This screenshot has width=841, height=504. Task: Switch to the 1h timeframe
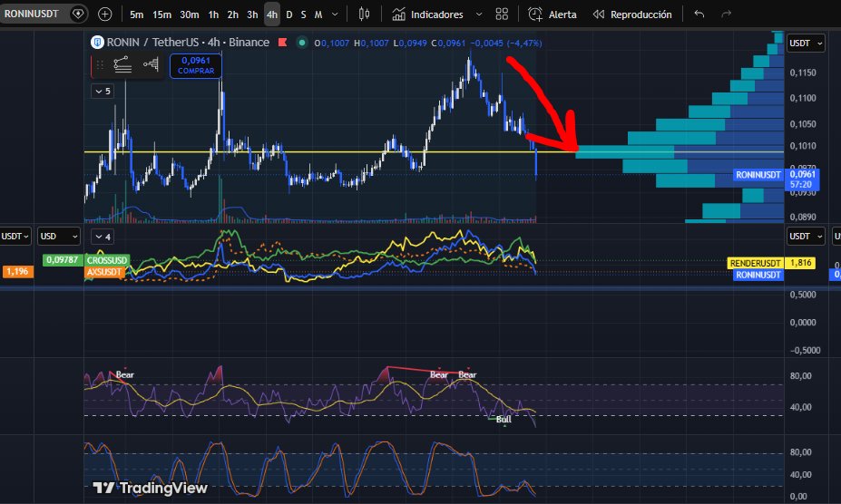coord(213,15)
